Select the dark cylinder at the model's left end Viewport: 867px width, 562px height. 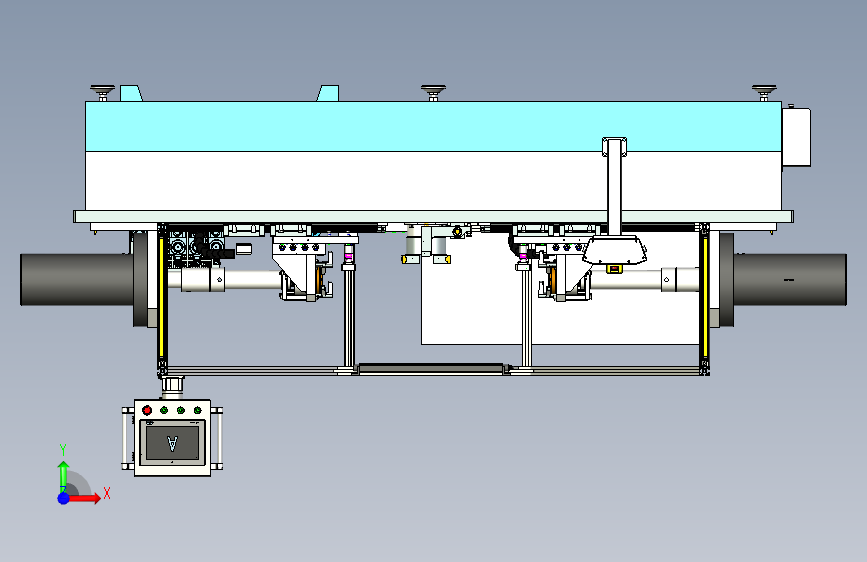click(x=77, y=279)
